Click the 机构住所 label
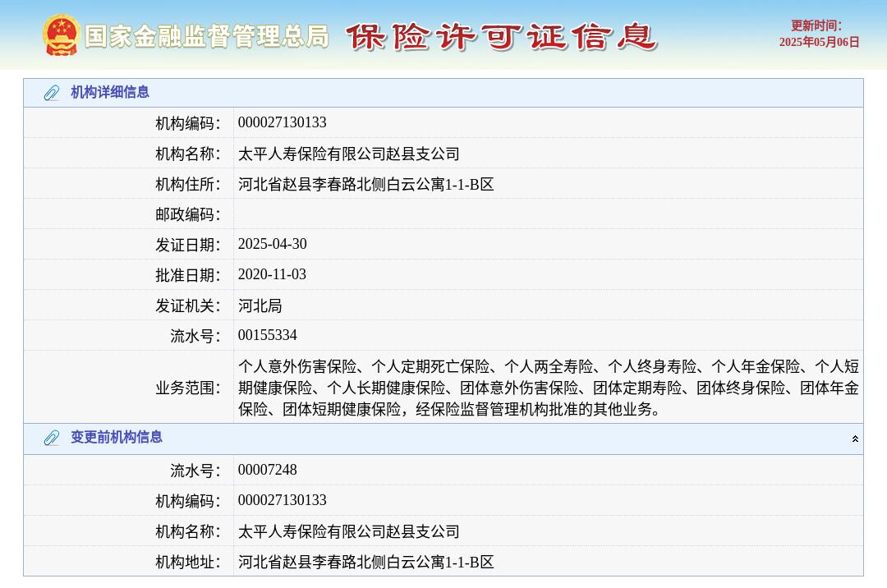887x588 pixels. click(x=188, y=184)
